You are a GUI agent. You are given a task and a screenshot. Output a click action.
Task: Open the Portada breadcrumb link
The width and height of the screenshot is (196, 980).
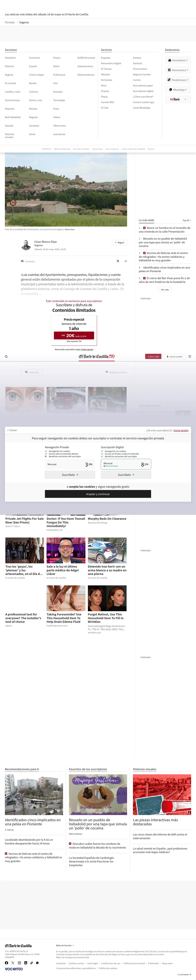click(x=9, y=22)
